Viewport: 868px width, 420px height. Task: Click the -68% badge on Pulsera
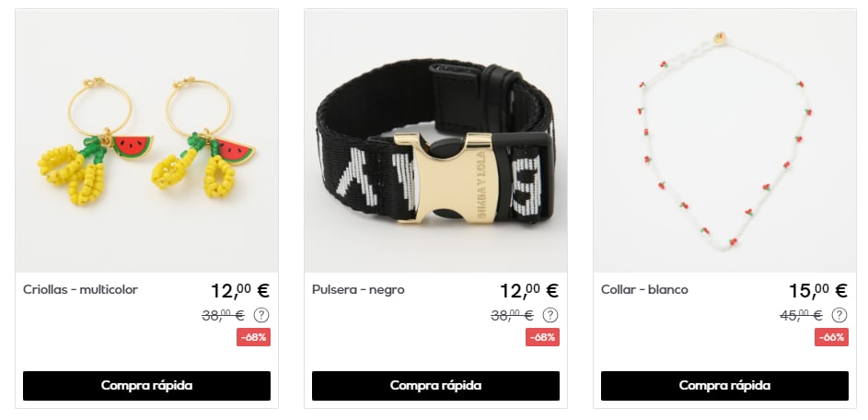(542, 337)
